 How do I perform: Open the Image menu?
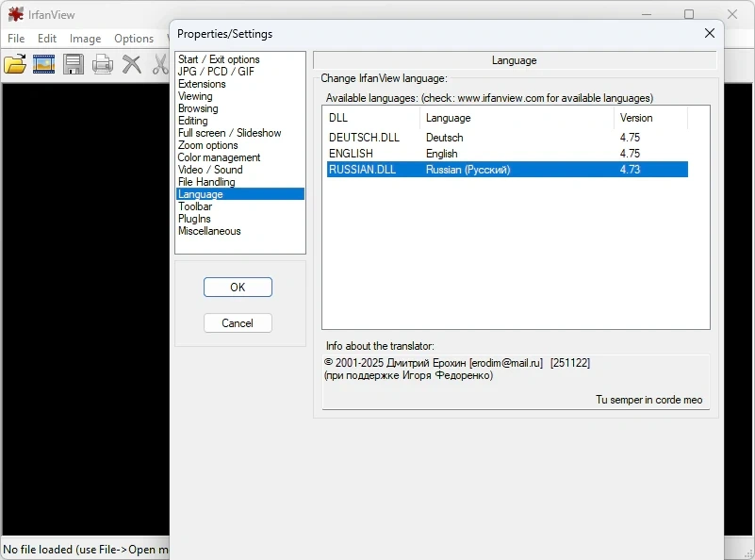(85, 39)
